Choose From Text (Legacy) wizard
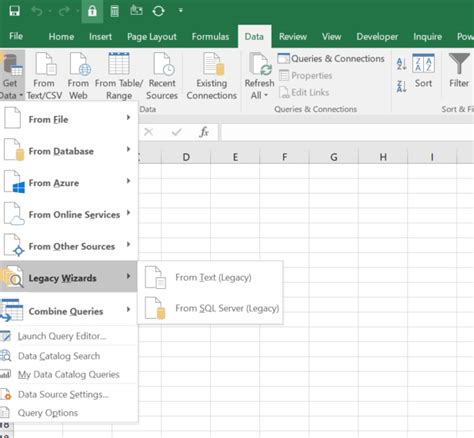The width and height of the screenshot is (474, 438). point(210,277)
